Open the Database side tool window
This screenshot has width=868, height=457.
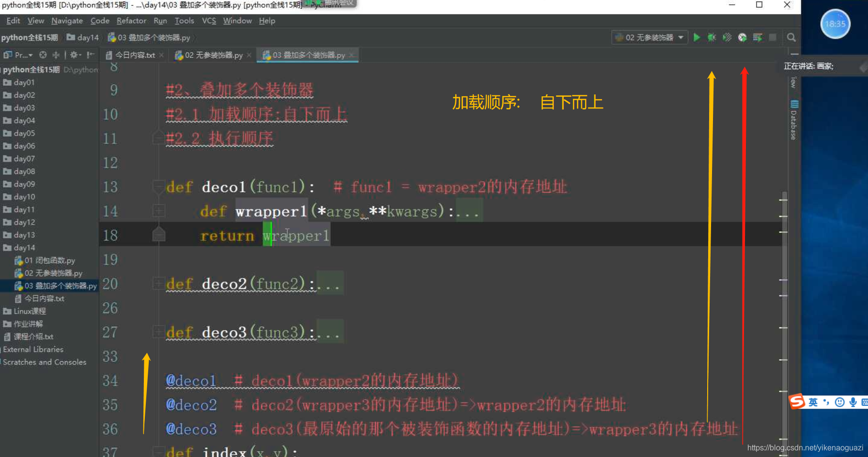coord(793,120)
